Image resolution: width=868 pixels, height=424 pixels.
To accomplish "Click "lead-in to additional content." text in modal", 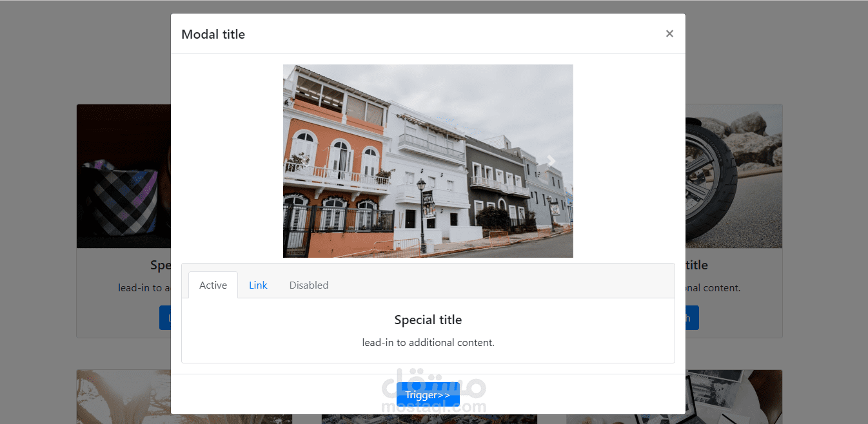I will 428,343.
